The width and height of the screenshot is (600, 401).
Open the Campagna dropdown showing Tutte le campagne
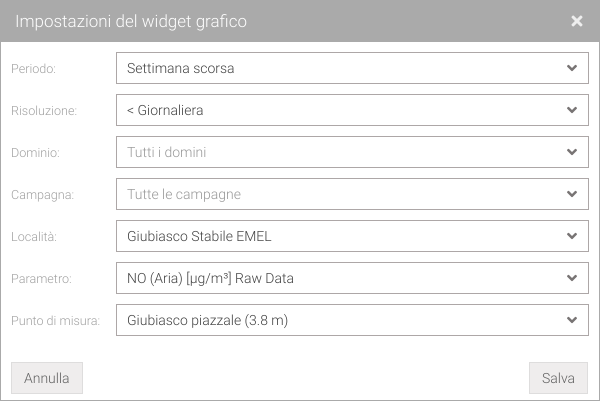pos(340,194)
